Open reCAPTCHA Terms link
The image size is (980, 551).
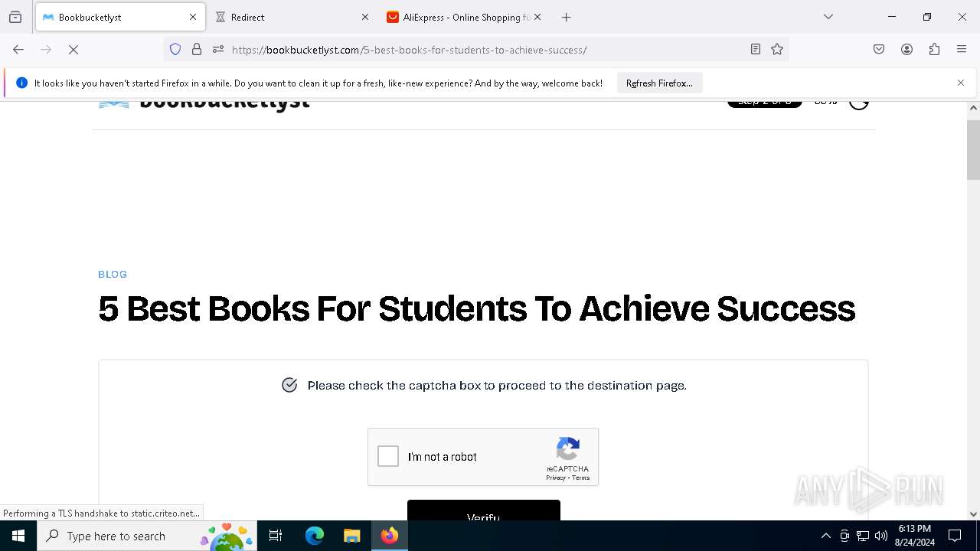581,478
